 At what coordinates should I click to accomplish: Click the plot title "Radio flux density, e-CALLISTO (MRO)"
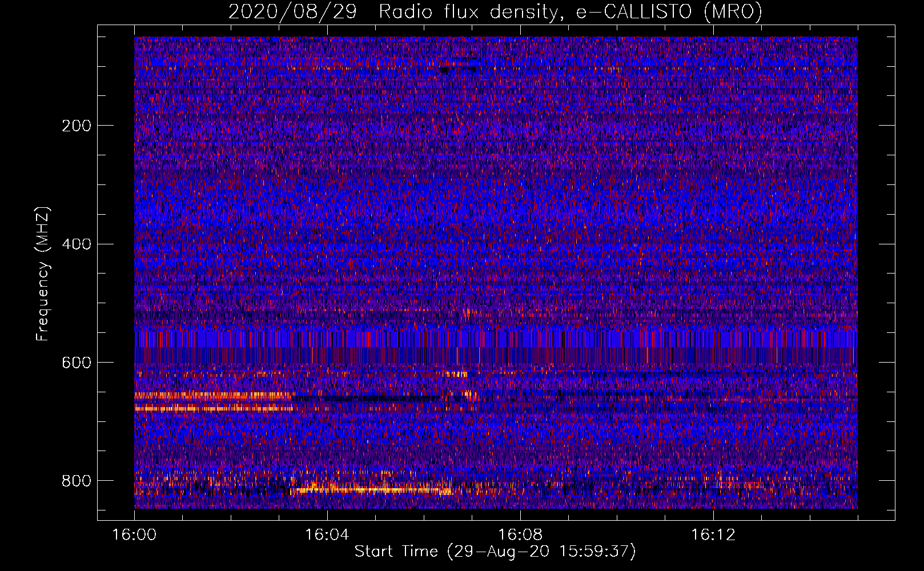tap(571, 11)
